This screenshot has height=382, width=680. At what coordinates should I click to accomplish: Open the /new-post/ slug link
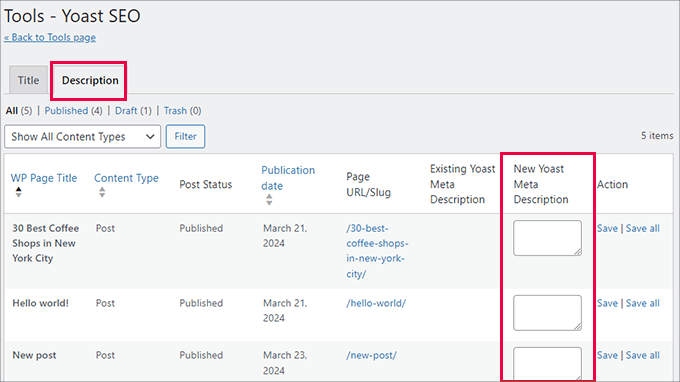371,355
